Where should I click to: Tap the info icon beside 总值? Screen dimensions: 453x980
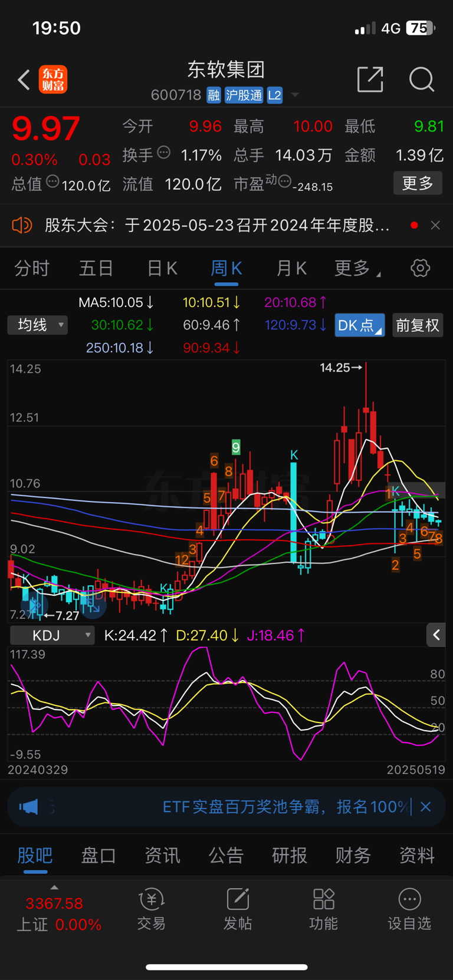pyautogui.click(x=52, y=182)
